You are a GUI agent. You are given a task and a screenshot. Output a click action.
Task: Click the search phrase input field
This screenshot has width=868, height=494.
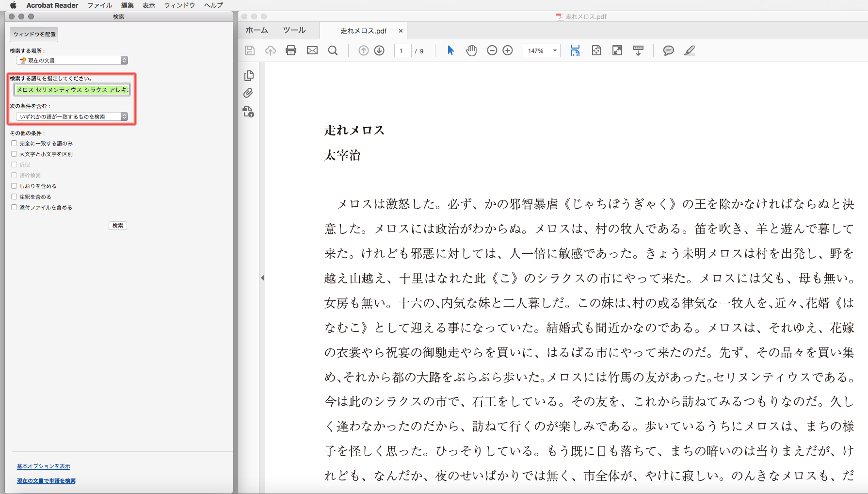tap(72, 90)
